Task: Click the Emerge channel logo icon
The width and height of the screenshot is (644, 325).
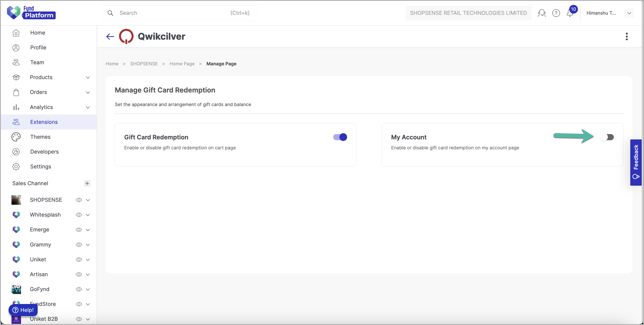Action: coord(16,230)
